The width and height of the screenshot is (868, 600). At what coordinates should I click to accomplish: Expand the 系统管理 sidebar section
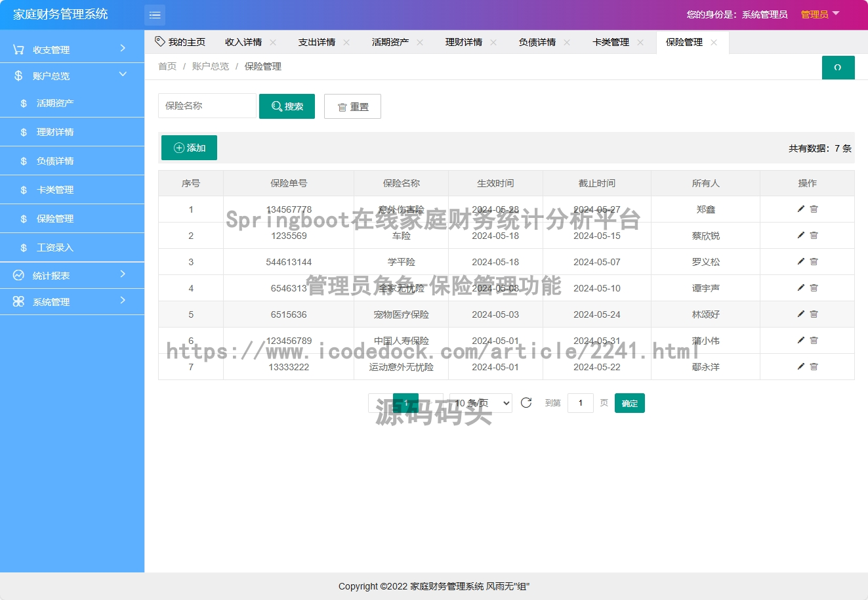(x=72, y=301)
